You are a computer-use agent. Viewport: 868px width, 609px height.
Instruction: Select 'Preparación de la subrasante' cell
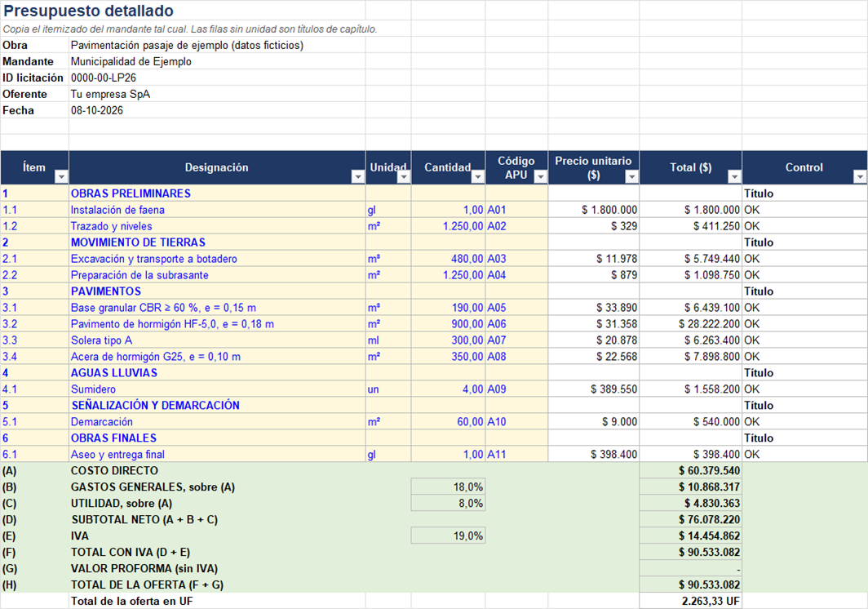[x=217, y=275]
